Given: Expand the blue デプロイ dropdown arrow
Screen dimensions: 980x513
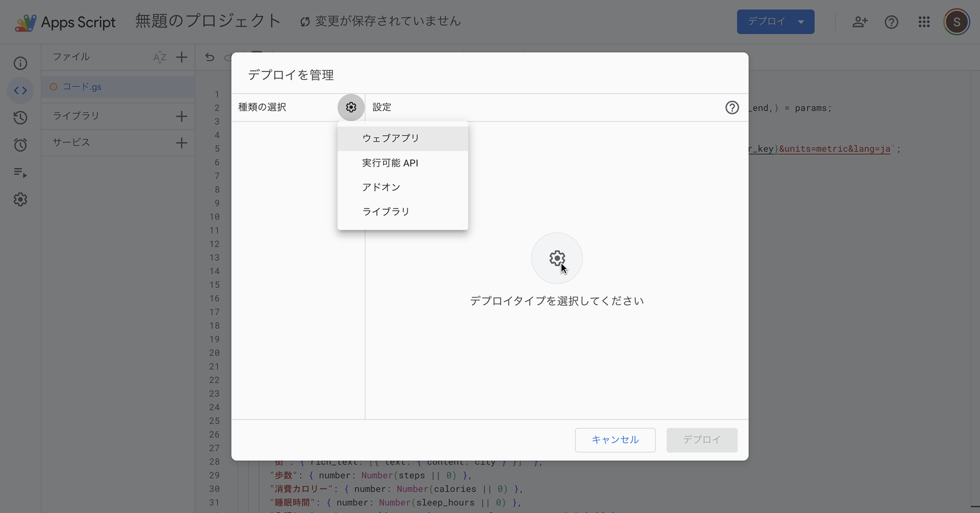Looking at the screenshot, I should (x=801, y=22).
